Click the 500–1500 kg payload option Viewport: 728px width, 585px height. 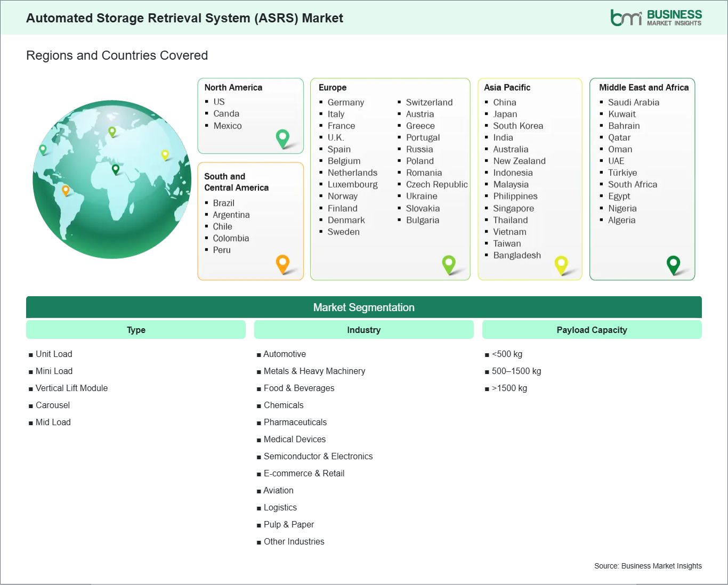tap(516, 371)
